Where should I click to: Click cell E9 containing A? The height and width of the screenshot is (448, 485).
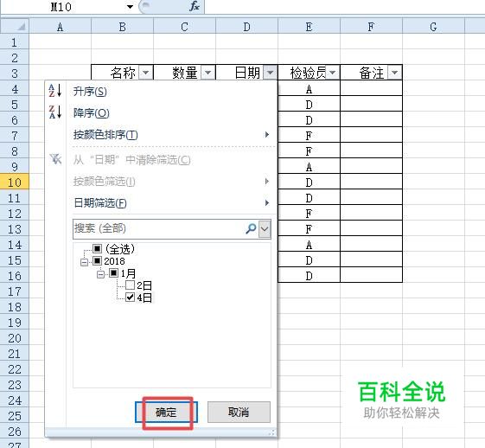[309, 166]
